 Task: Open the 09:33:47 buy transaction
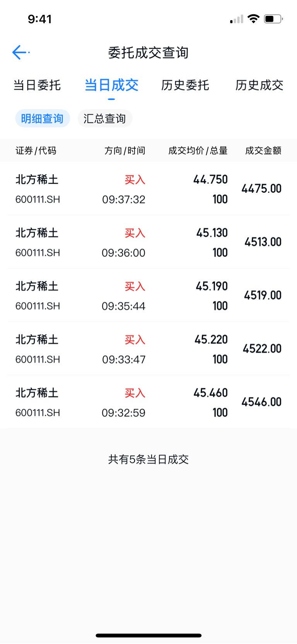click(x=148, y=349)
